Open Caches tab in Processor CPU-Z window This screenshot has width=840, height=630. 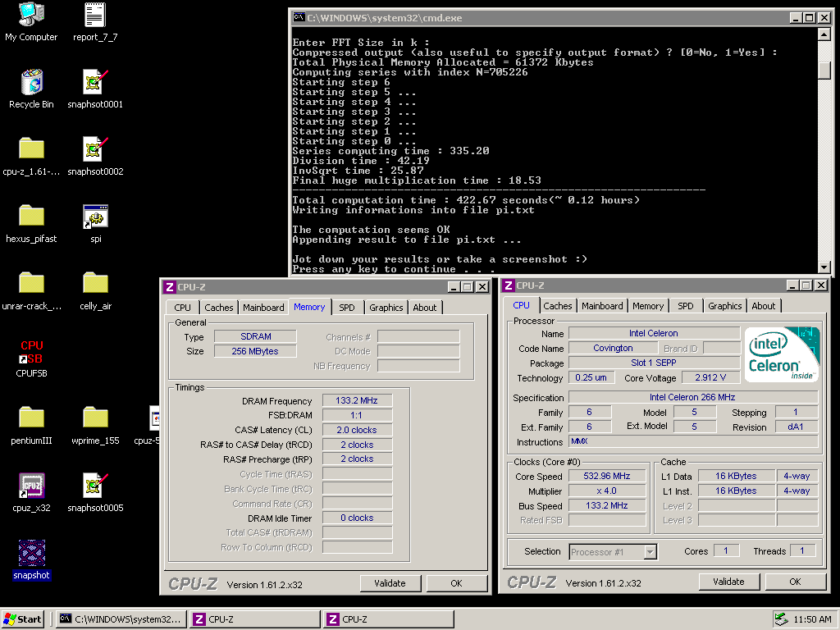pyautogui.click(x=557, y=306)
